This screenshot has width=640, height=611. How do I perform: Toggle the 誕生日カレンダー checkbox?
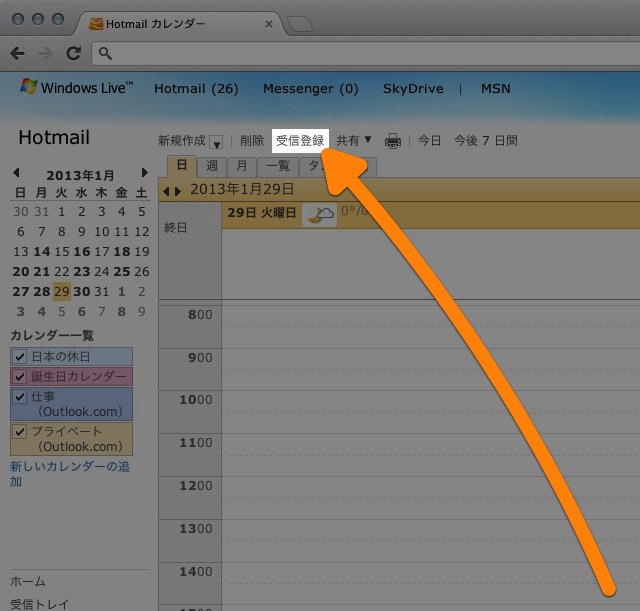(x=20, y=376)
